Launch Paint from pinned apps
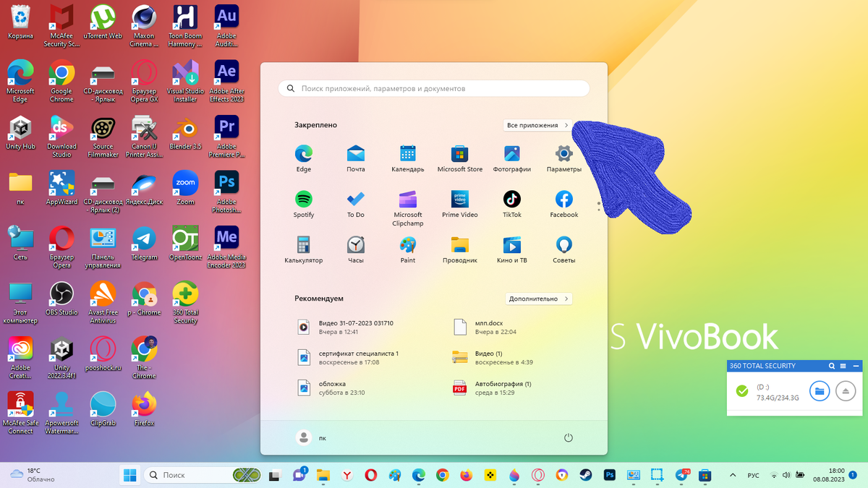This screenshot has height=488, width=868. point(408,249)
